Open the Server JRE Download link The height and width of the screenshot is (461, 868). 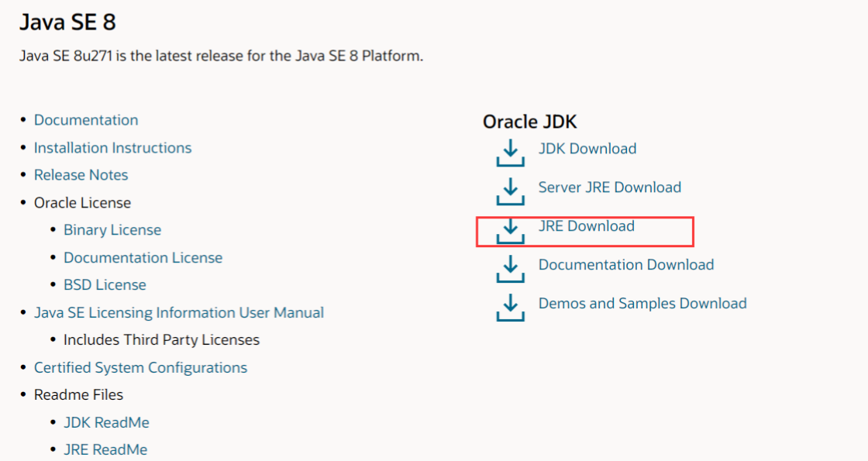610,187
